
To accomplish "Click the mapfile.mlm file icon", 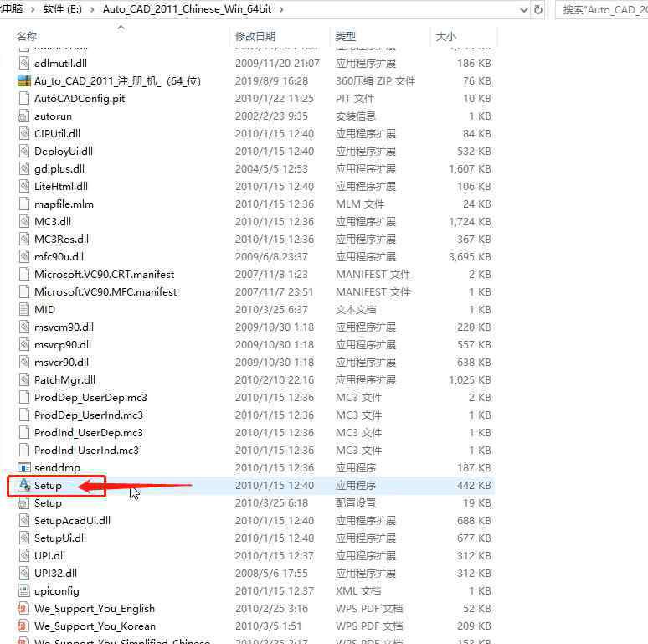I will pyautogui.click(x=24, y=204).
